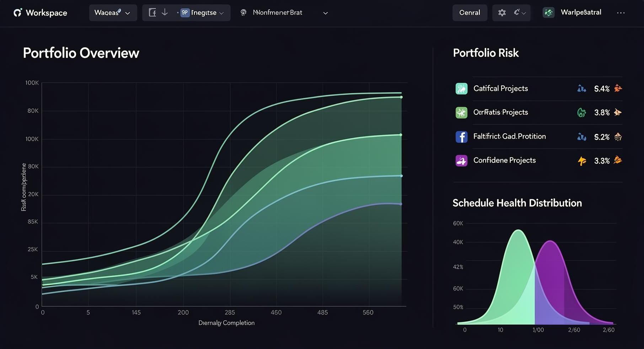The height and width of the screenshot is (349, 644).
Task: Click the Workspace logo icon
Action: tap(18, 12)
